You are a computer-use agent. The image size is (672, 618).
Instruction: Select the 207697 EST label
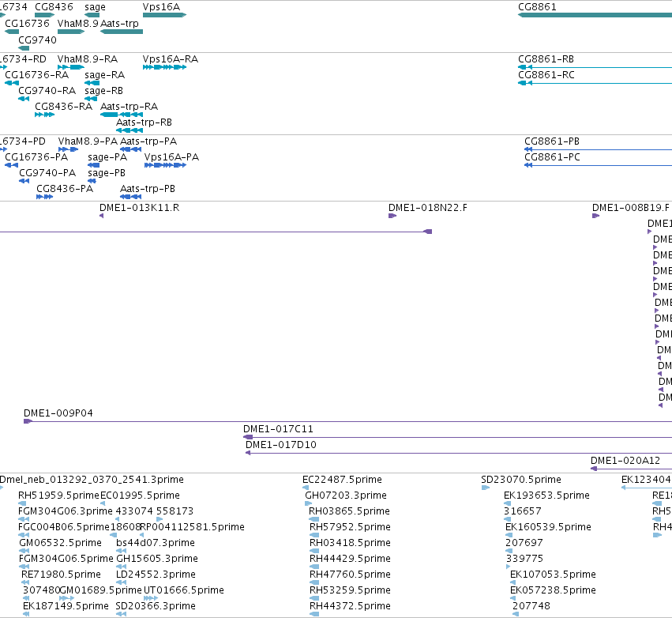click(x=524, y=543)
